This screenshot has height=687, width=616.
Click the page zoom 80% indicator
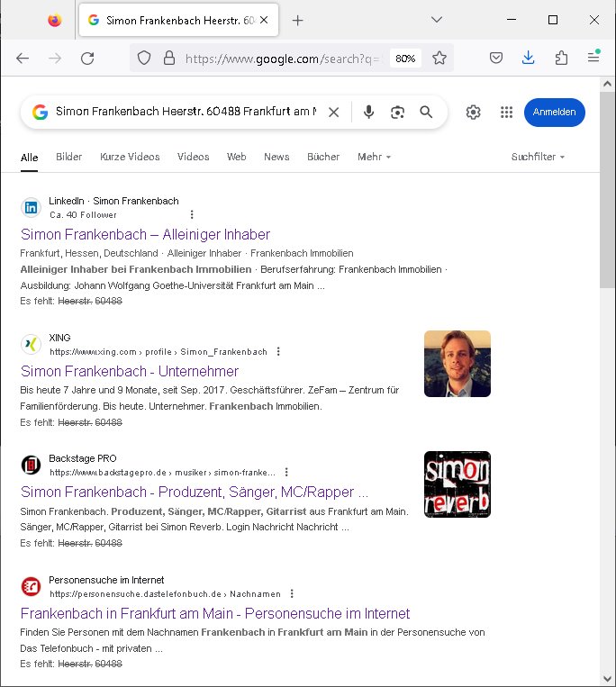(x=405, y=58)
